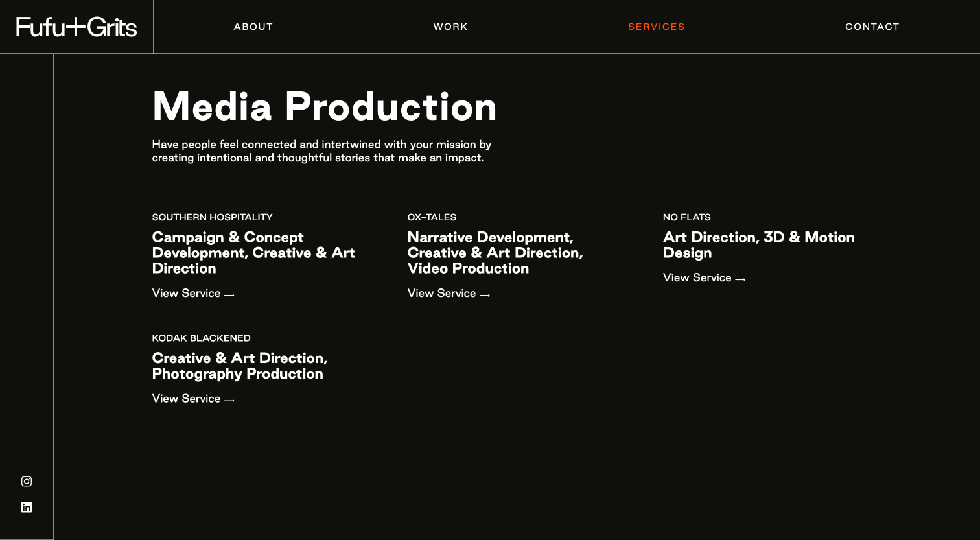Image resolution: width=980 pixels, height=540 pixels.
Task: Click the NO FLATS project label
Action: 686,217
